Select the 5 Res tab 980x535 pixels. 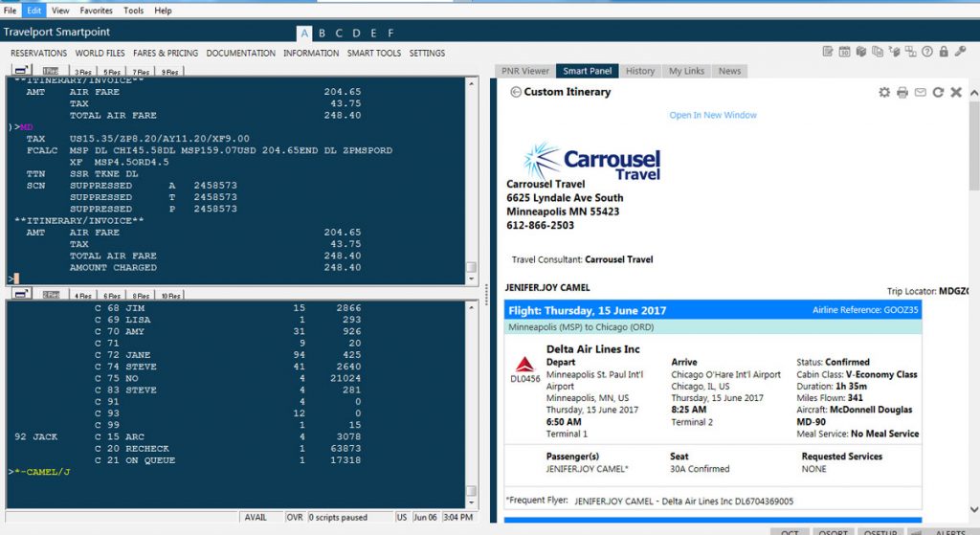point(112,71)
